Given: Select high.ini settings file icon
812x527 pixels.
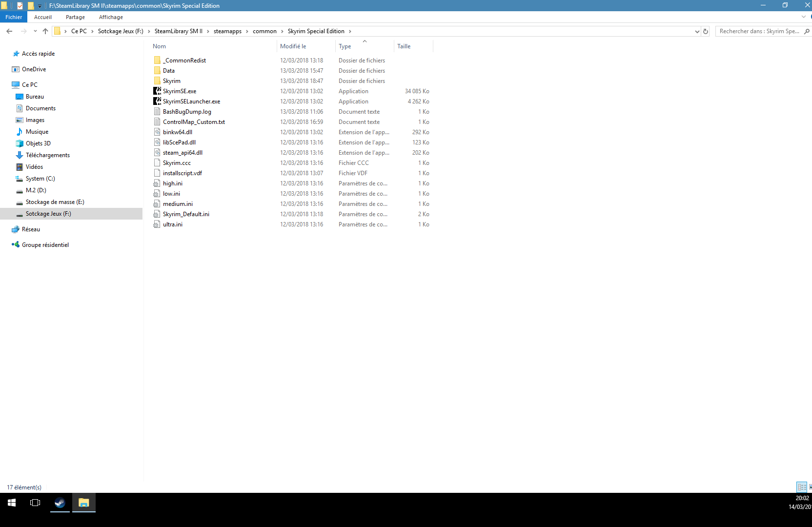Looking at the screenshot, I should pyautogui.click(x=157, y=183).
